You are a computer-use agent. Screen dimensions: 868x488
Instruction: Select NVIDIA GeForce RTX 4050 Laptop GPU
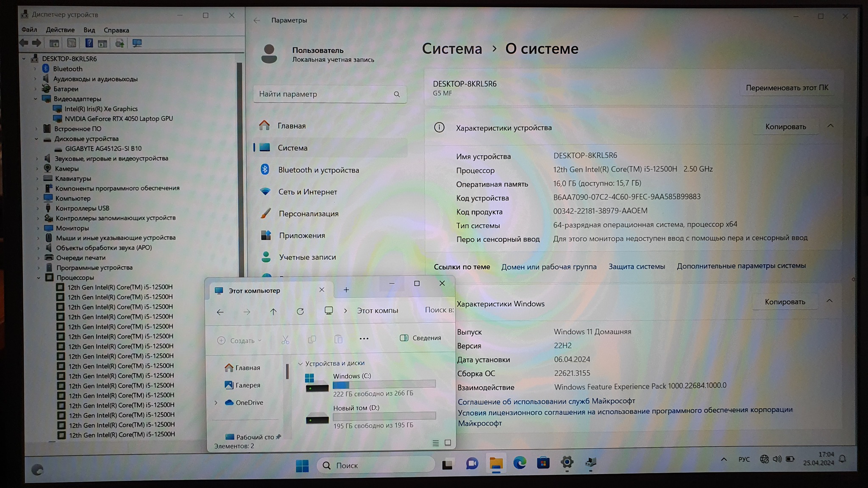(x=118, y=119)
